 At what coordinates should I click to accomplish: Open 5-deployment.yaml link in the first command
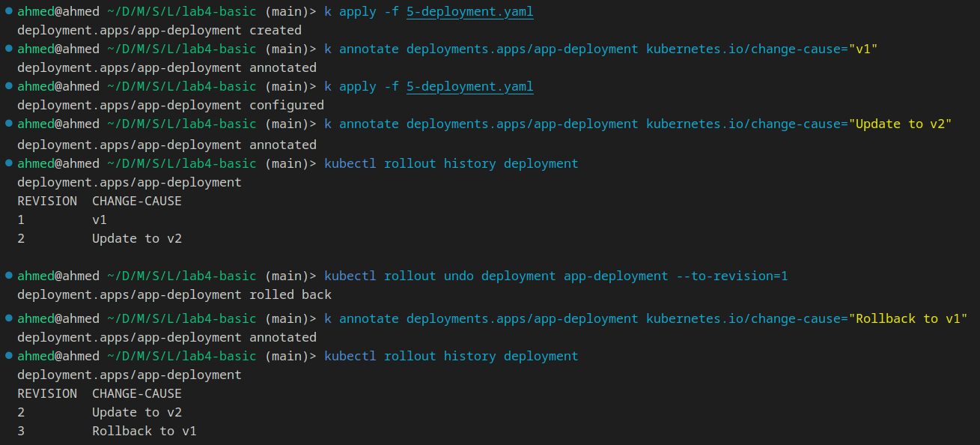pos(469,12)
